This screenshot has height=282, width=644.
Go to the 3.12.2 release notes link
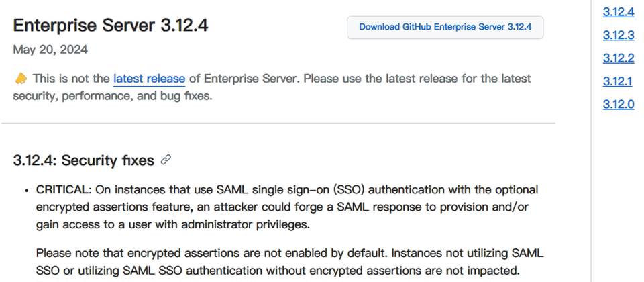coord(618,58)
